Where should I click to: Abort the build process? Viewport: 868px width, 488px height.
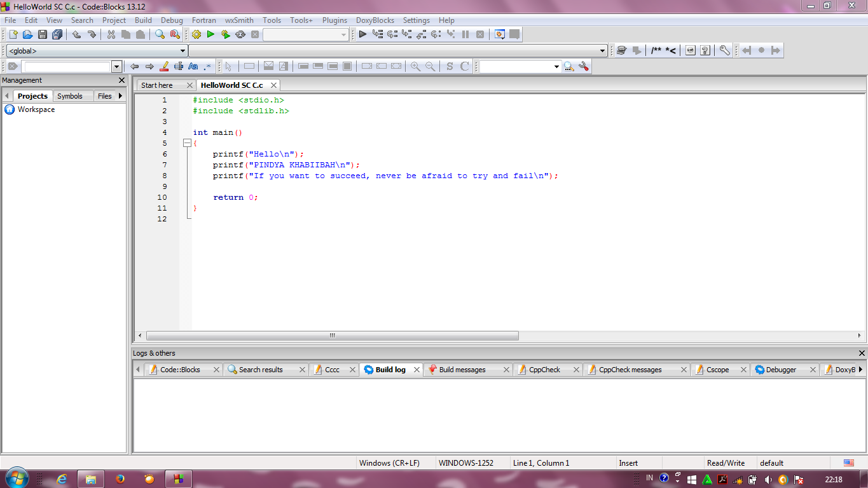tap(255, 34)
